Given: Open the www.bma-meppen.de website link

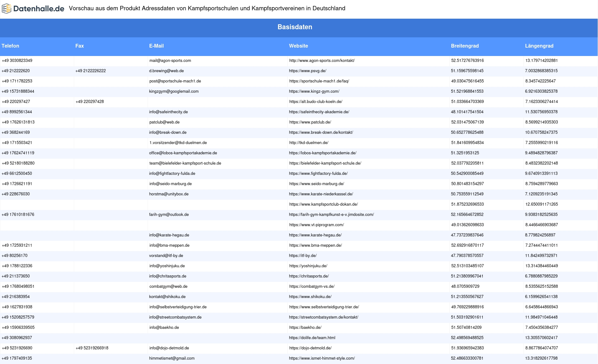Looking at the screenshot, I should pos(316,245).
